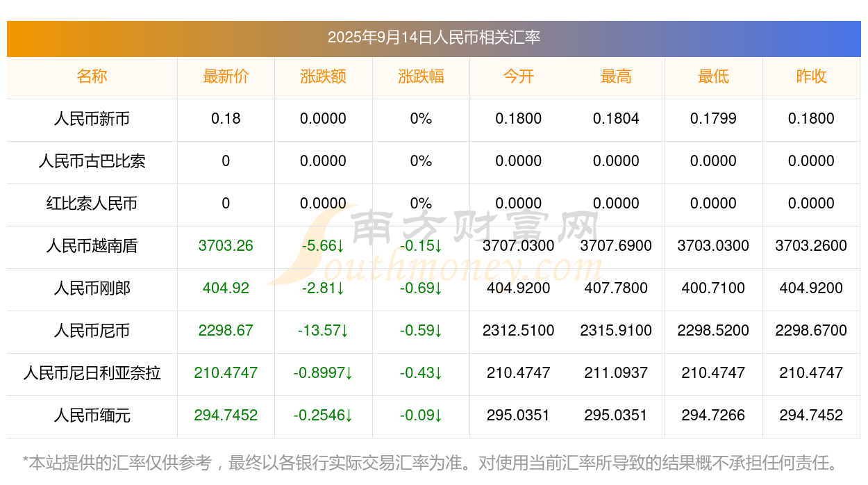The height and width of the screenshot is (485, 868).
Task: Select the 涨跌额 column header
Action: [x=324, y=76]
